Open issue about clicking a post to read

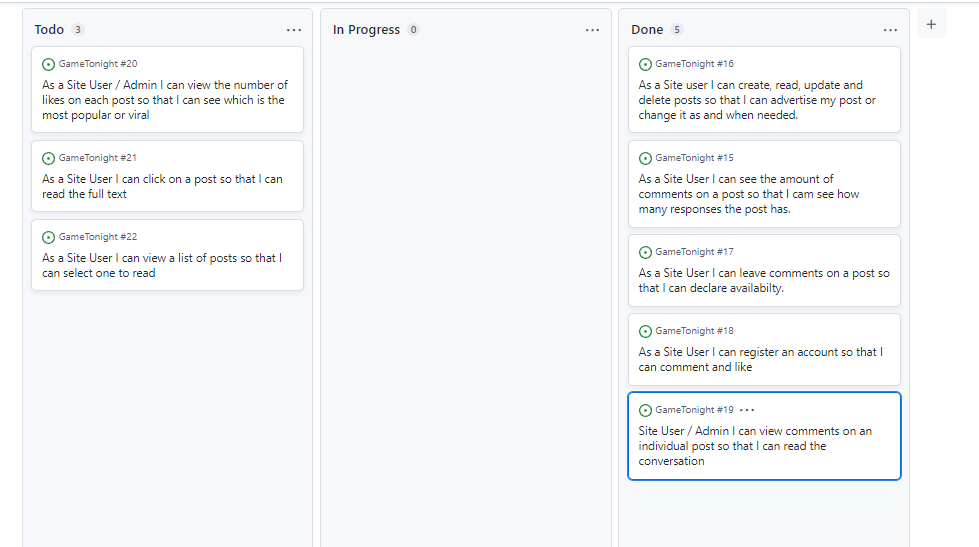click(162, 186)
